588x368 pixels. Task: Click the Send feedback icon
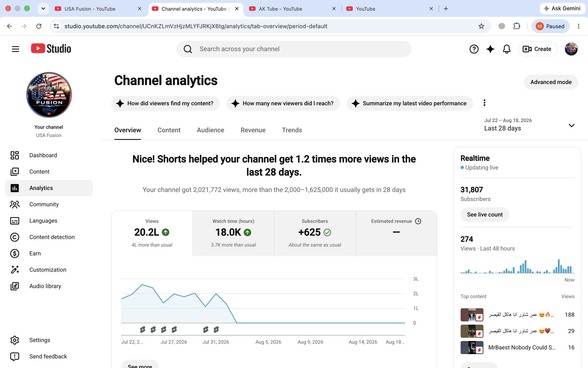pyautogui.click(x=14, y=357)
